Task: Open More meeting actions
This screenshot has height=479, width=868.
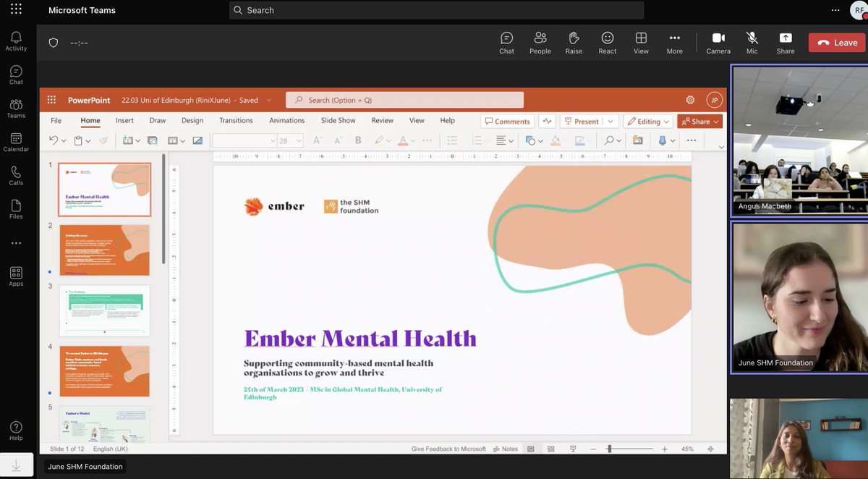Action: (674, 43)
